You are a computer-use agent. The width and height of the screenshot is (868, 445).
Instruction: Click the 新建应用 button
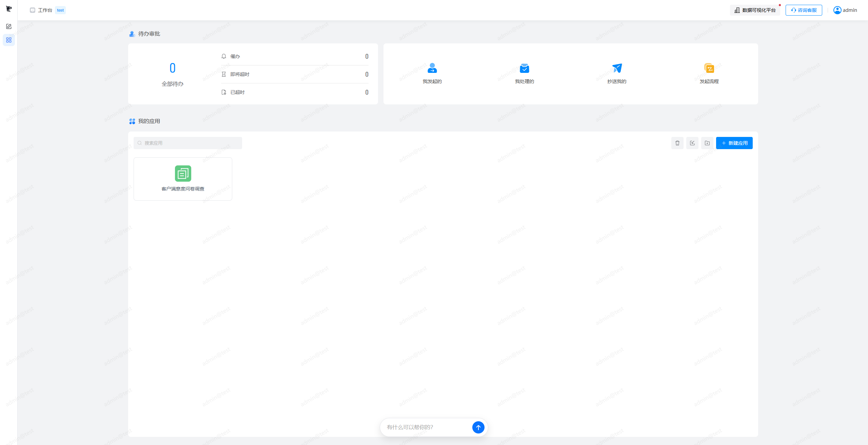[734, 143]
